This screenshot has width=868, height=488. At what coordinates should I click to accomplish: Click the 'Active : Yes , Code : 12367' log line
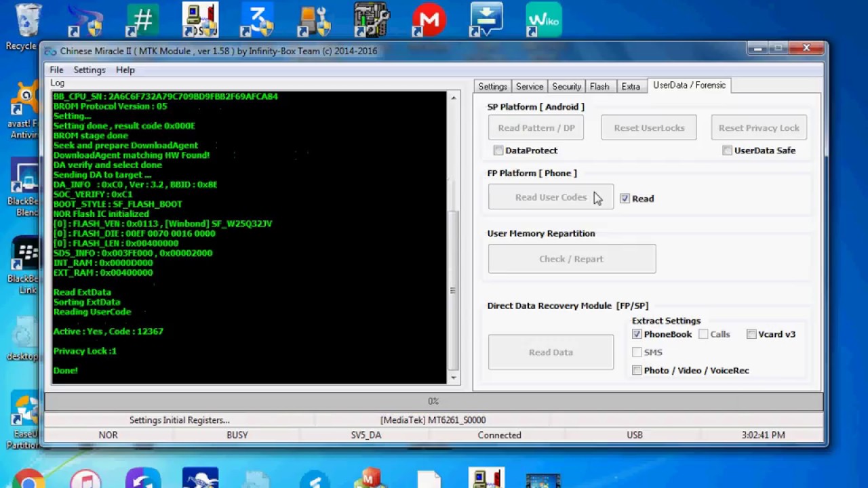click(x=108, y=331)
